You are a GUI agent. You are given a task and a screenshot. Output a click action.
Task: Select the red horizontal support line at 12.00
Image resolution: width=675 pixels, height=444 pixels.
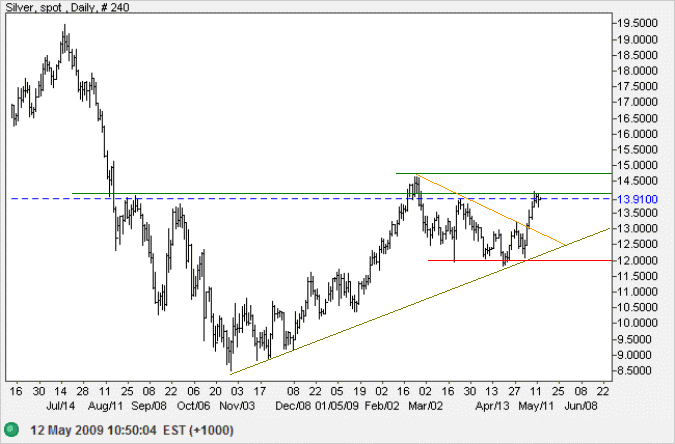pyautogui.click(x=520, y=261)
